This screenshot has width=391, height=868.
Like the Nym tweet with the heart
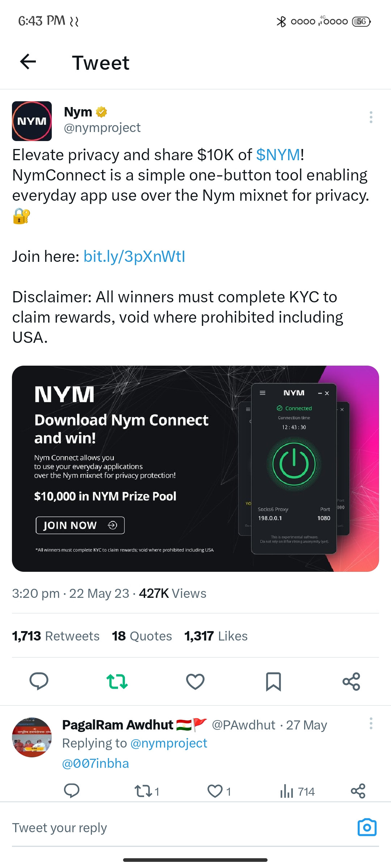click(195, 681)
